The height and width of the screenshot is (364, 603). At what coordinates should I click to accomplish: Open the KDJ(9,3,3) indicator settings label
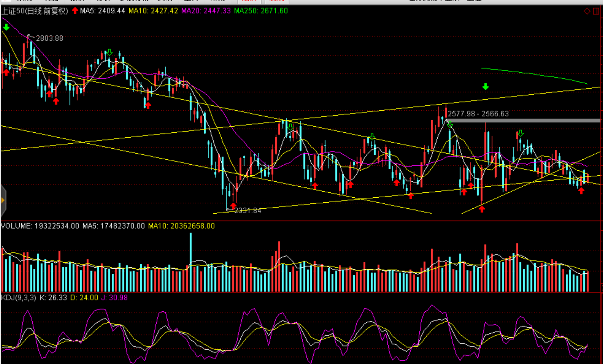[x=18, y=298]
